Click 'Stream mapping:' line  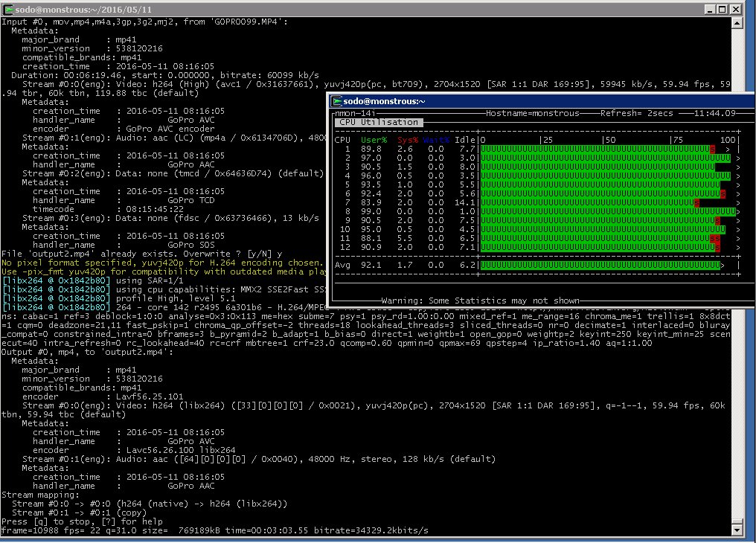40,495
